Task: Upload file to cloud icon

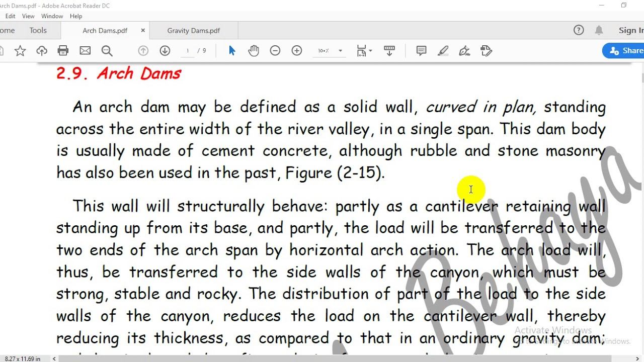Action: click(x=42, y=51)
